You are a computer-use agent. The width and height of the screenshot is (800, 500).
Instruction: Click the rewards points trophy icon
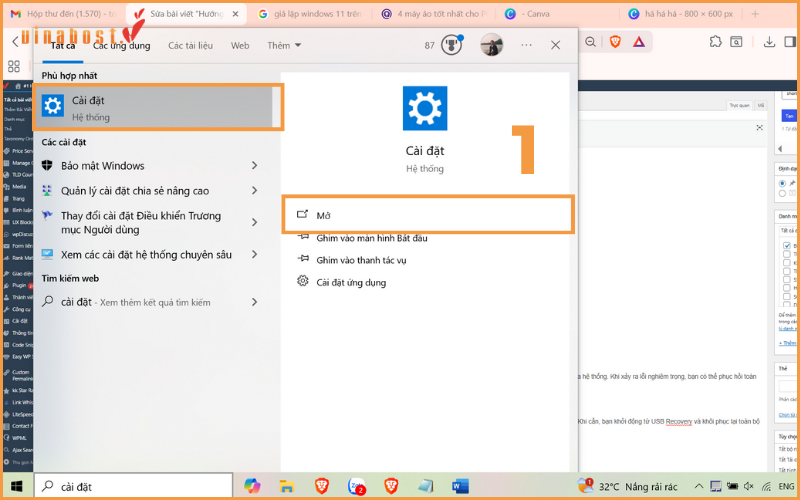click(x=452, y=45)
